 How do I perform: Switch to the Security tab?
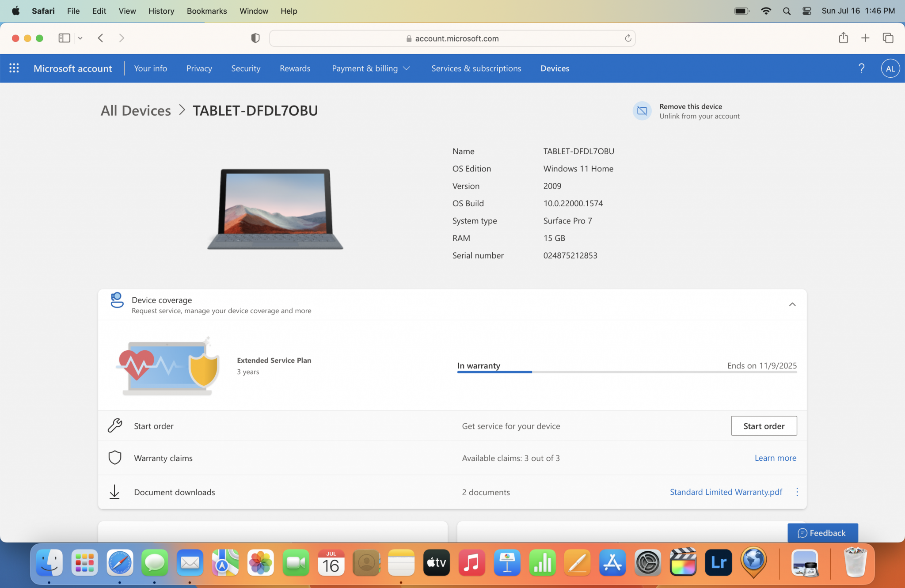click(246, 68)
